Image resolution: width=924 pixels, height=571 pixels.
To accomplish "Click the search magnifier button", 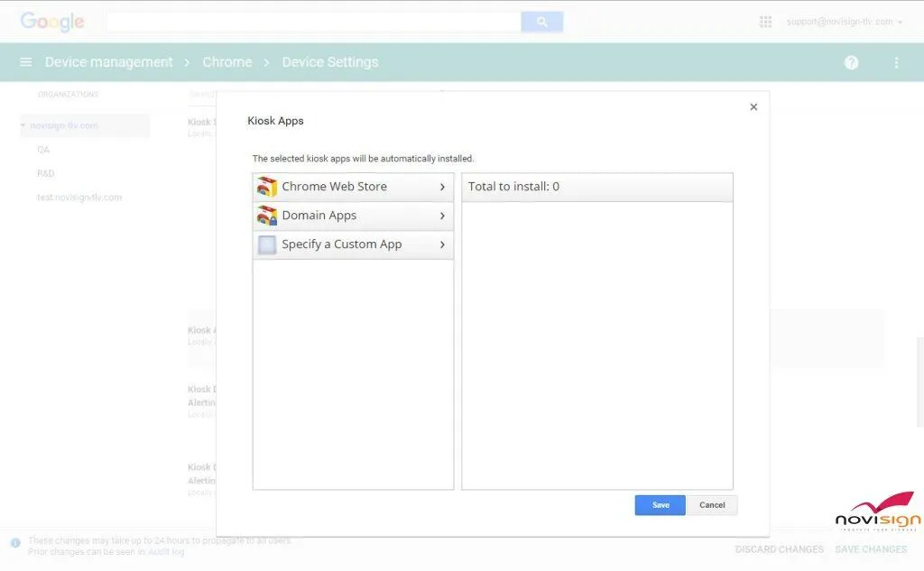I will click(x=542, y=20).
